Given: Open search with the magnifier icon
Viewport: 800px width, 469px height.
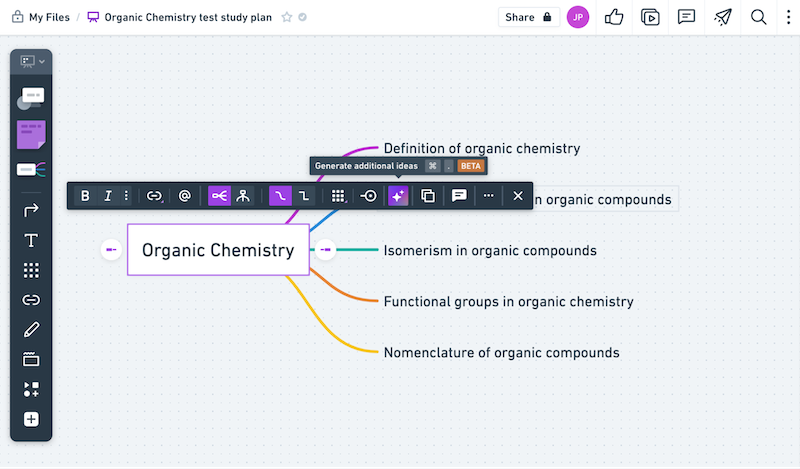Looking at the screenshot, I should coord(759,17).
